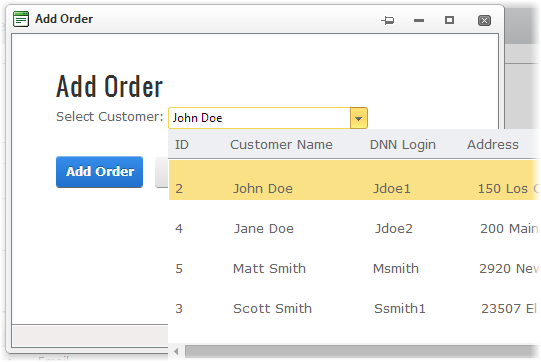Click the Add Order window form icon
This screenshot has height=362, width=541.
[x=21, y=19]
